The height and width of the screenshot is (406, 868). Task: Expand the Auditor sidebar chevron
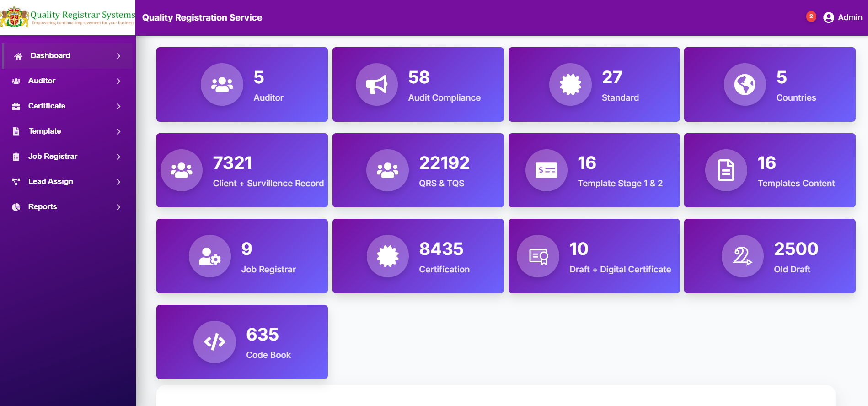(118, 81)
